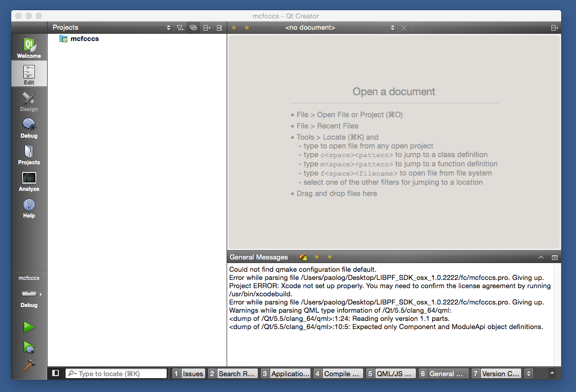This screenshot has width=576, height=392.
Task: Clear the General Messages output
Action: 303,257
